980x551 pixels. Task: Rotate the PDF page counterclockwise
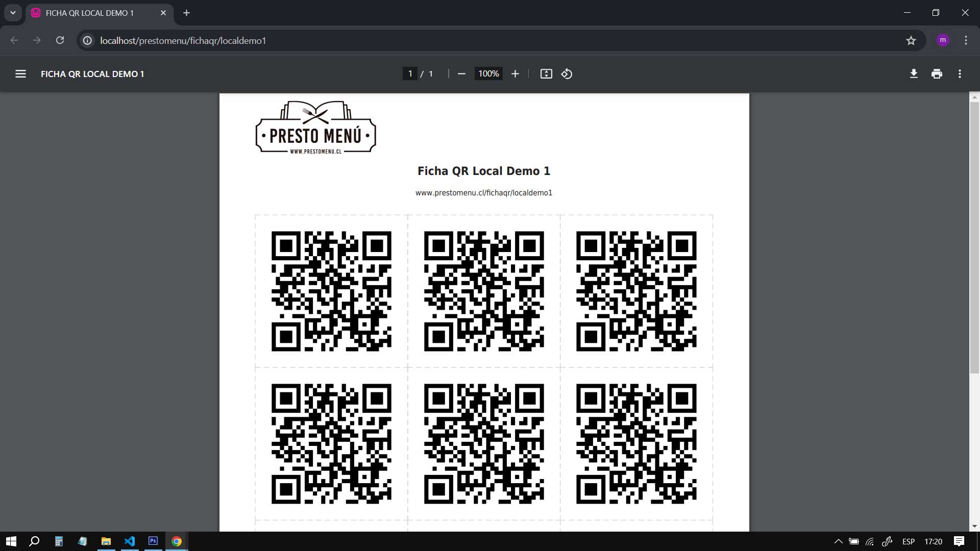(x=567, y=74)
